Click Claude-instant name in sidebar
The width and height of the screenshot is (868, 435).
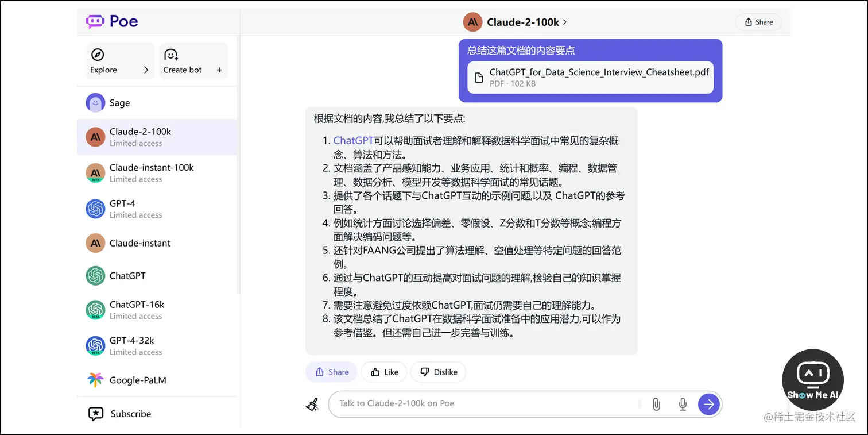(140, 243)
